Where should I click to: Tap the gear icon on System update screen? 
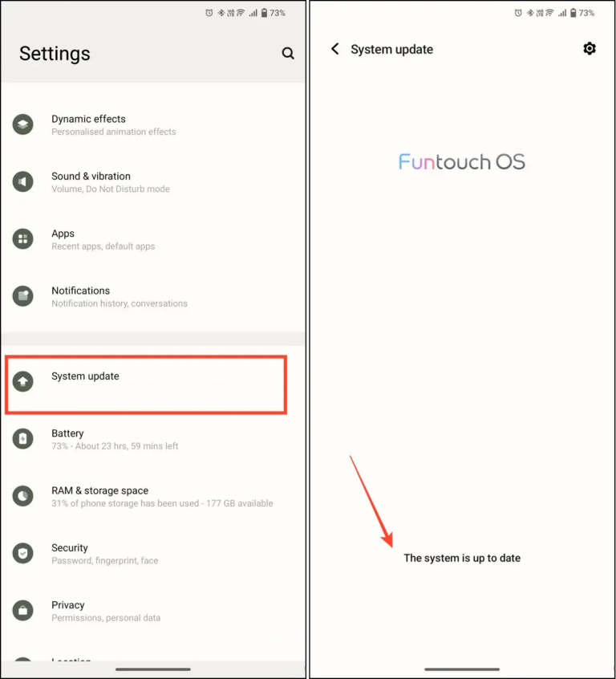click(x=590, y=49)
